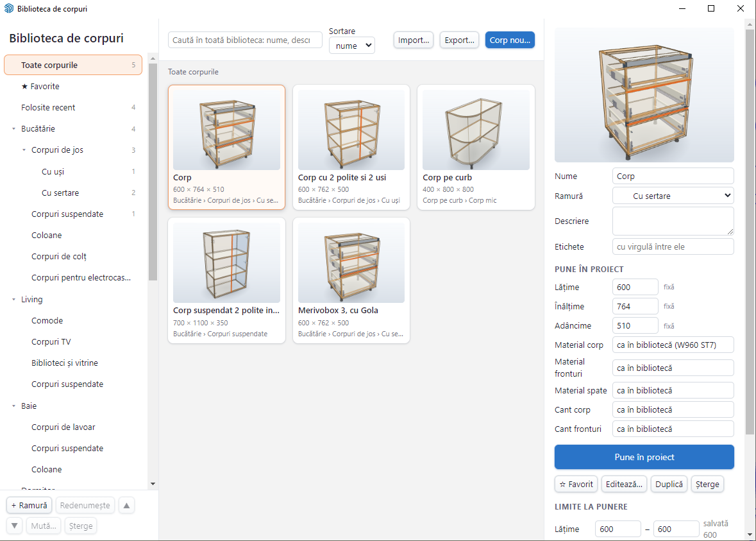Select the Cu uși branch

click(73, 171)
